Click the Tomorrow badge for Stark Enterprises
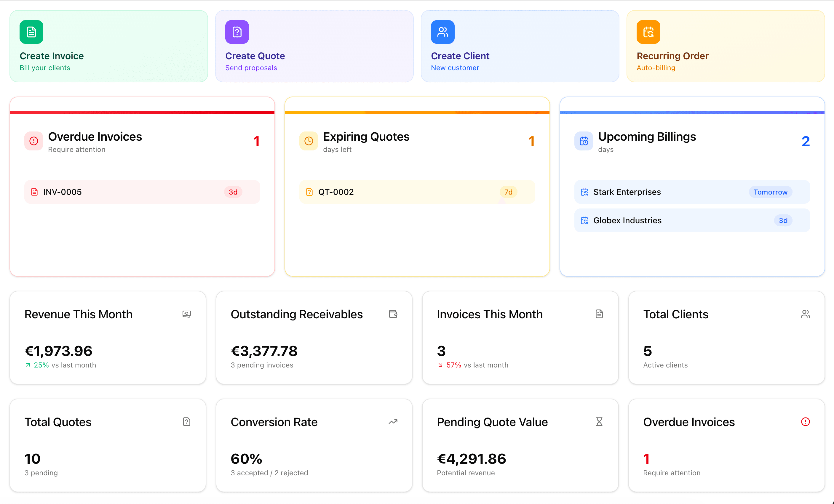The image size is (834, 504). tap(770, 192)
